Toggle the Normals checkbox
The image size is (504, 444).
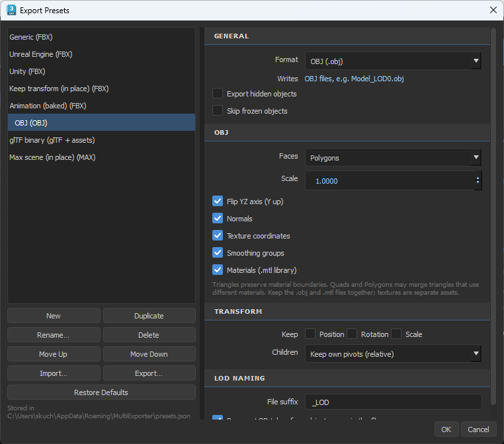218,218
